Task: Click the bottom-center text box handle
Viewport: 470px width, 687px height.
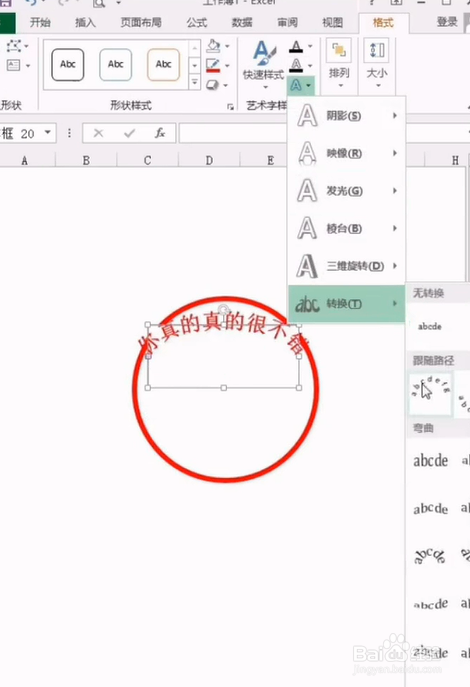Action: click(x=224, y=388)
